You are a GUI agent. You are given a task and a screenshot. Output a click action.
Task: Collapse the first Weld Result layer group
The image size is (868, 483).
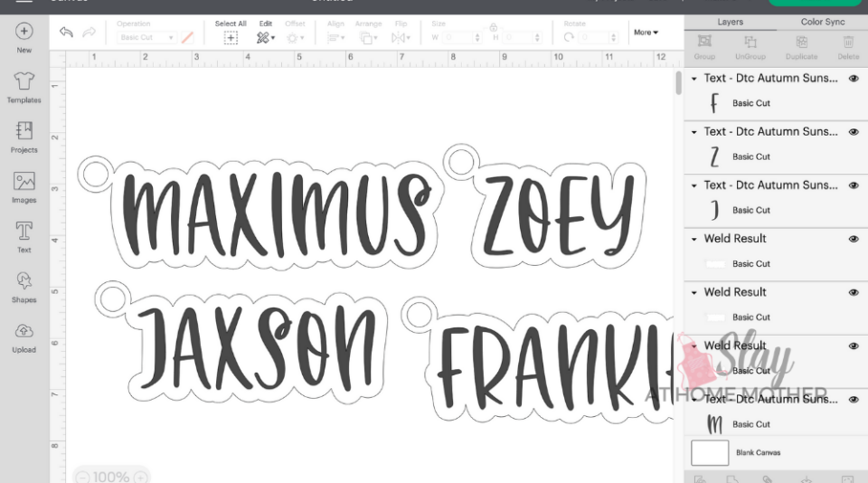694,240
